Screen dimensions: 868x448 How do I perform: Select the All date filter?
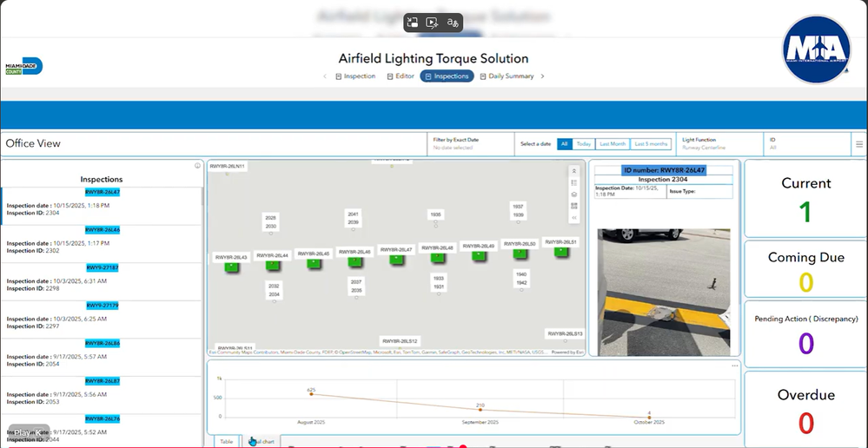(564, 144)
